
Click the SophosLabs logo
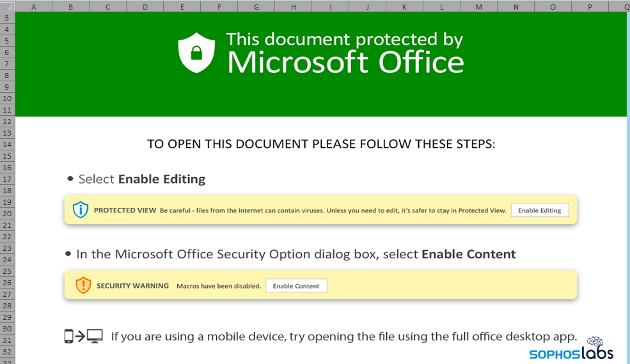(x=571, y=349)
